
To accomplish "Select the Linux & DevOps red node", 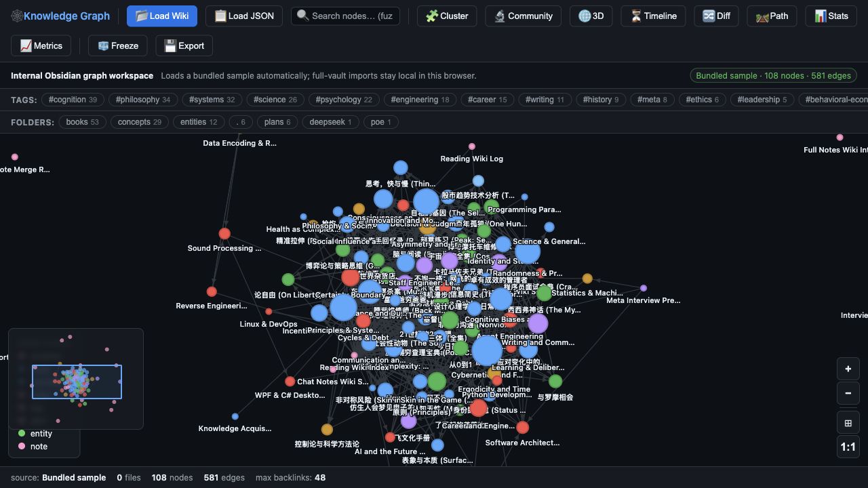I will pyautogui.click(x=269, y=312).
